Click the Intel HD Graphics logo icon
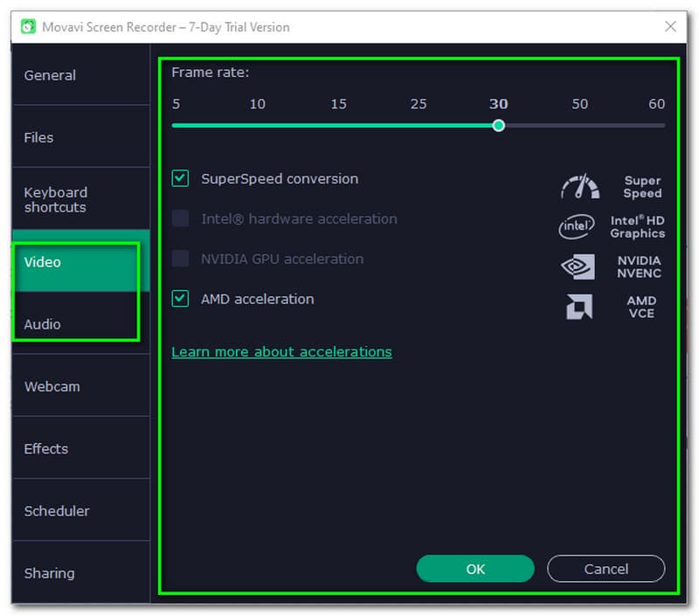Screen dimensions: 699x616 577,226
